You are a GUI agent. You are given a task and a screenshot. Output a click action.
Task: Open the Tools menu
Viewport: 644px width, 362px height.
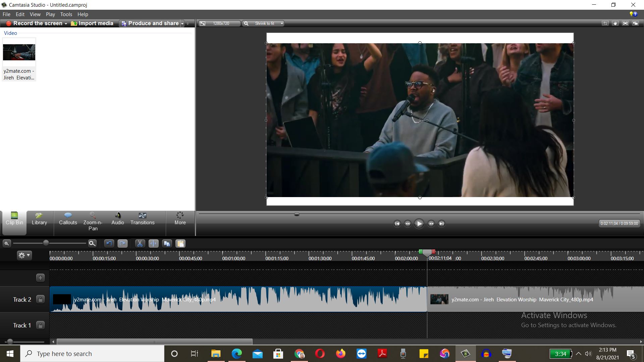pos(66,14)
